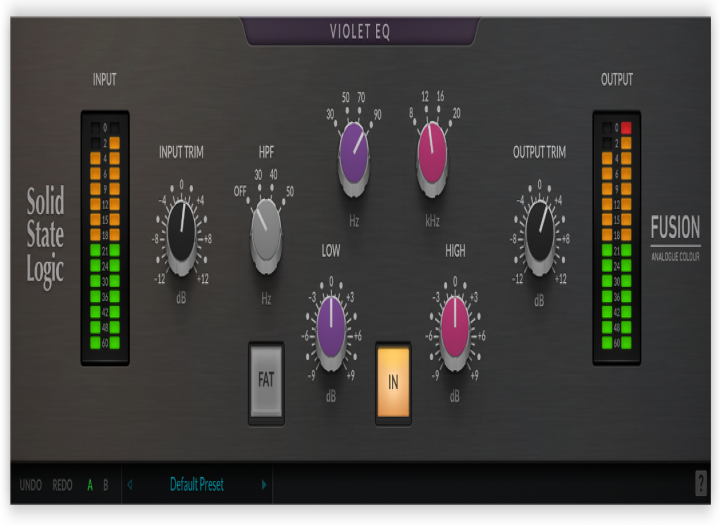The image size is (720, 525).
Task: Click the HIGH gain dB knob
Action: 455,332
